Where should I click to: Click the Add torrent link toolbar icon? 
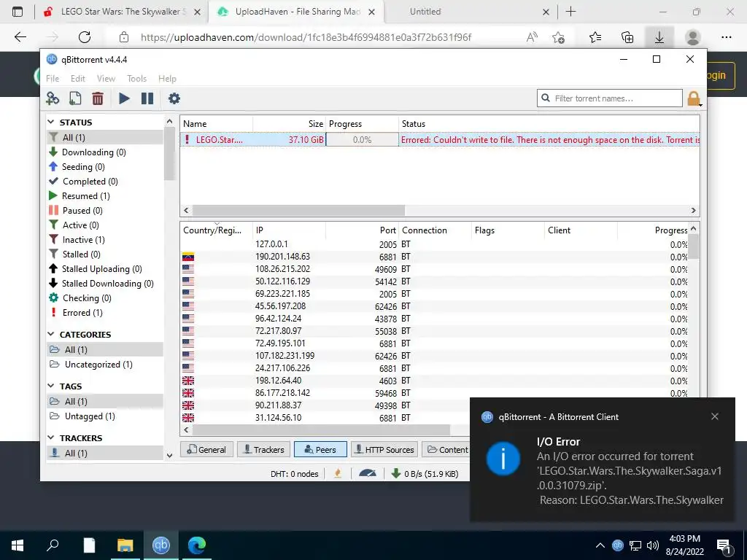tap(53, 98)
